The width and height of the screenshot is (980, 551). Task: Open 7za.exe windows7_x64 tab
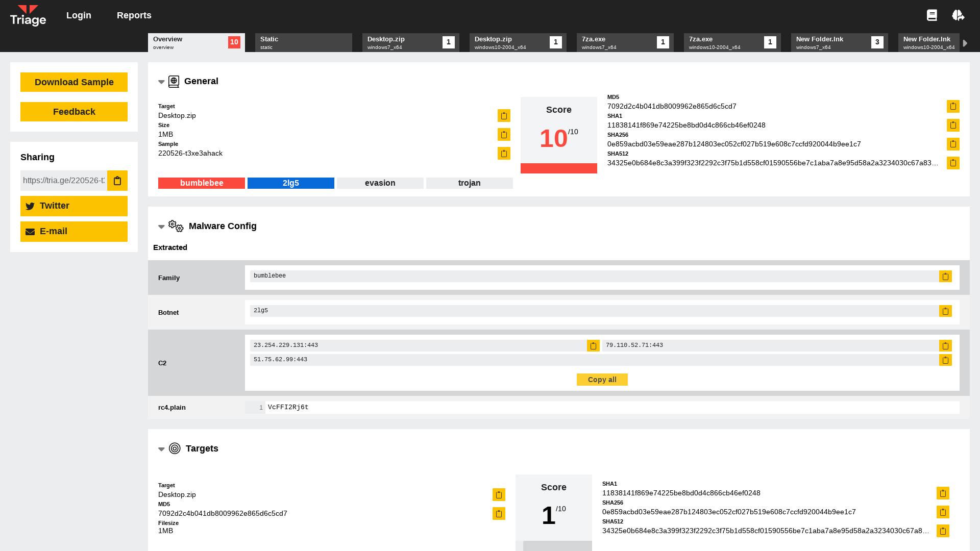(x=625, y=43)
